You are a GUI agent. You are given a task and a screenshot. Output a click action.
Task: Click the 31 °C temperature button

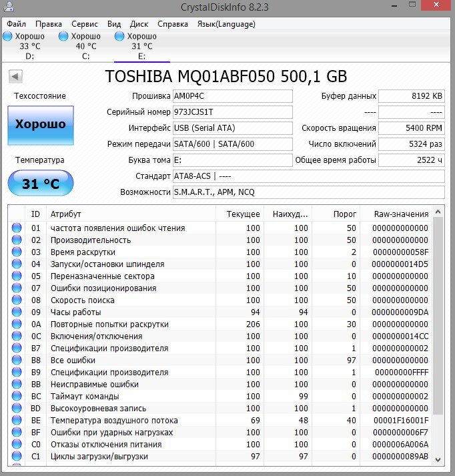coord(41,183)
